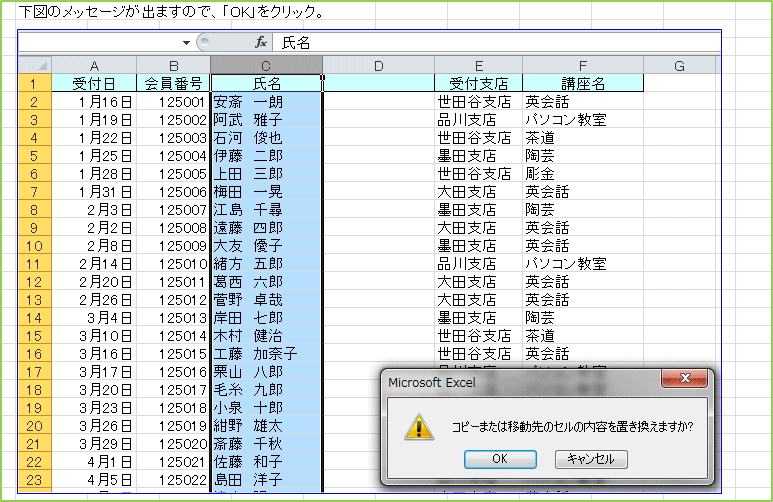Click the 彫金 course cell
773x502 pixels.
583,174
